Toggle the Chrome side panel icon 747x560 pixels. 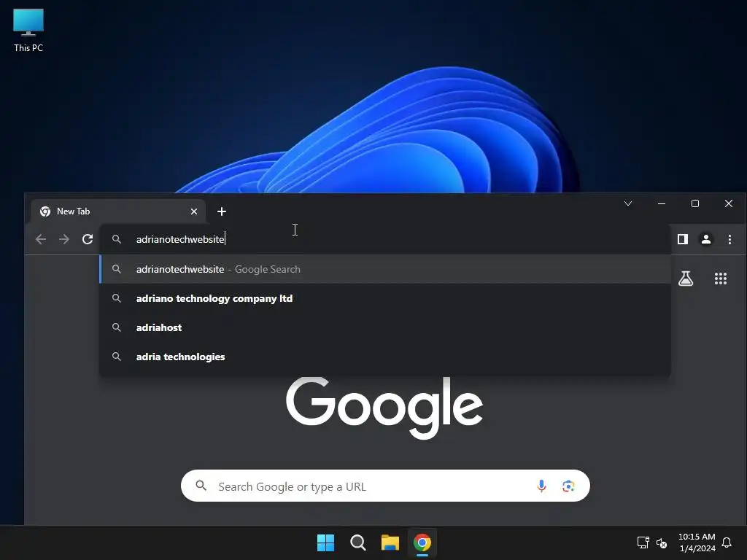click(683, 239)
